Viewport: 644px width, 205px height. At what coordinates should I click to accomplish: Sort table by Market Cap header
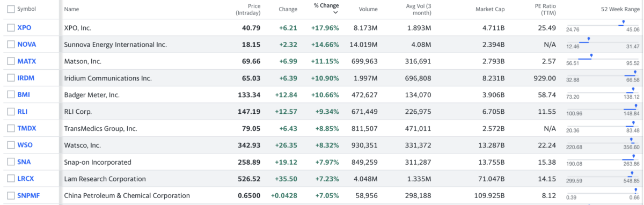tap(491, 9)
